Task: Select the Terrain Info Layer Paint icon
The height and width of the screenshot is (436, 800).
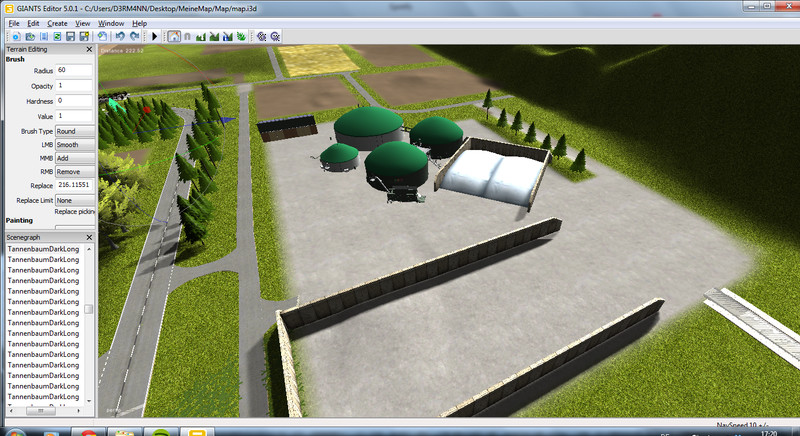Action: 228,36
